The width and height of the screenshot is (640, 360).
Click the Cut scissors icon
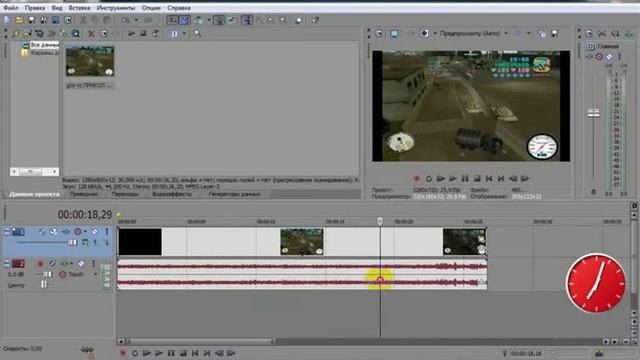tap(83, 20)
